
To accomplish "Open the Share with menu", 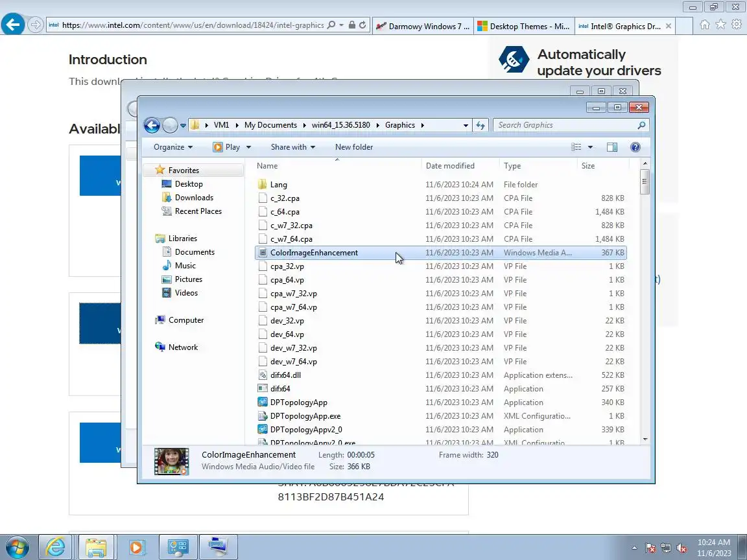I will pyautogui.click(x=293, y=147).
